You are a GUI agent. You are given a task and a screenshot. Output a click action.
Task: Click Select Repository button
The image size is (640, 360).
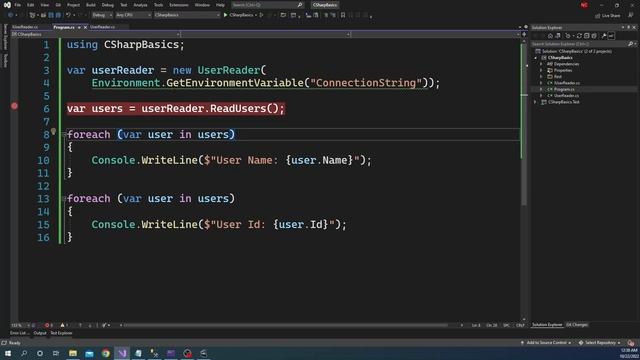pos(600,343)
